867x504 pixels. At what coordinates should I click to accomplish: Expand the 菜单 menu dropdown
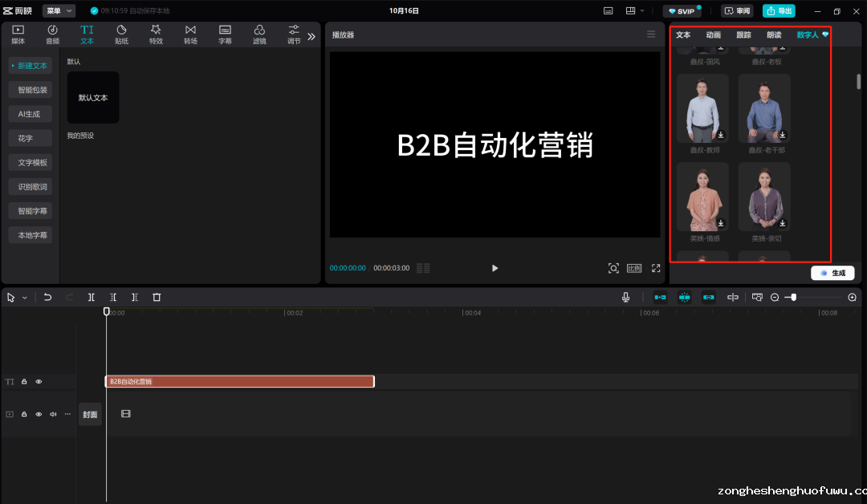59,11
